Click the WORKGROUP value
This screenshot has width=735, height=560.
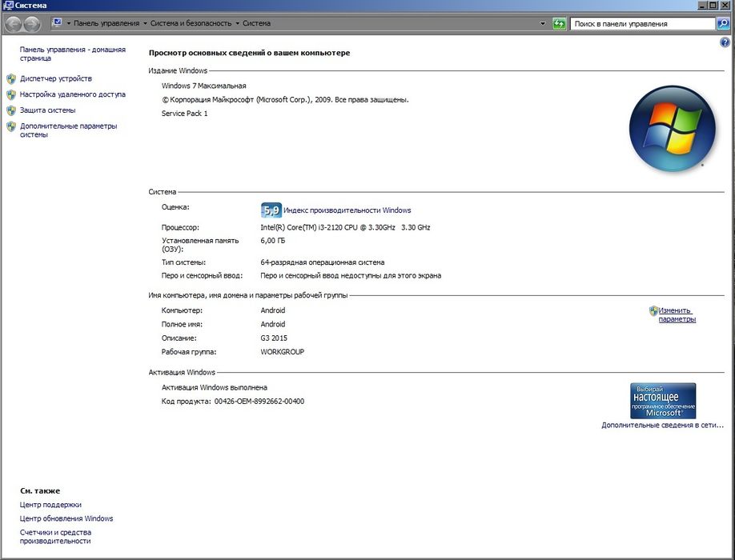[282, 352]
